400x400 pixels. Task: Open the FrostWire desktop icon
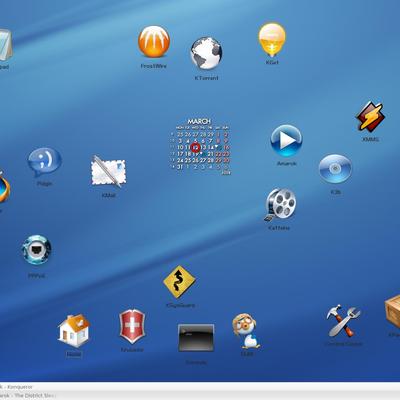point(154,42)
